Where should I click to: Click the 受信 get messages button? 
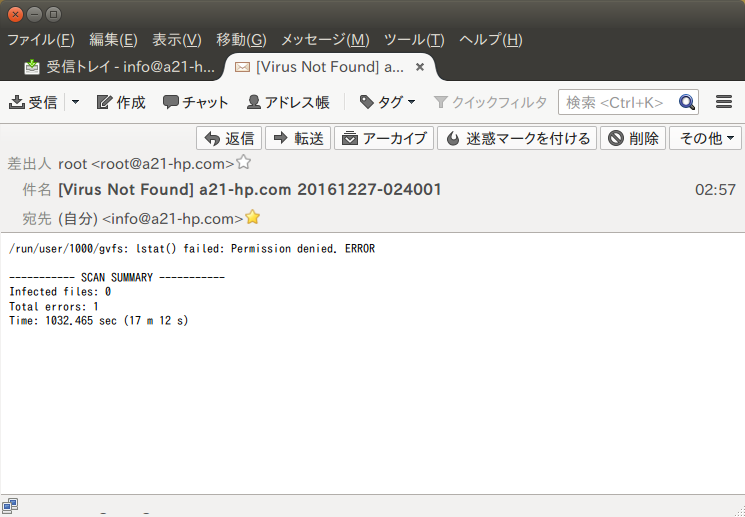[33, 102]
